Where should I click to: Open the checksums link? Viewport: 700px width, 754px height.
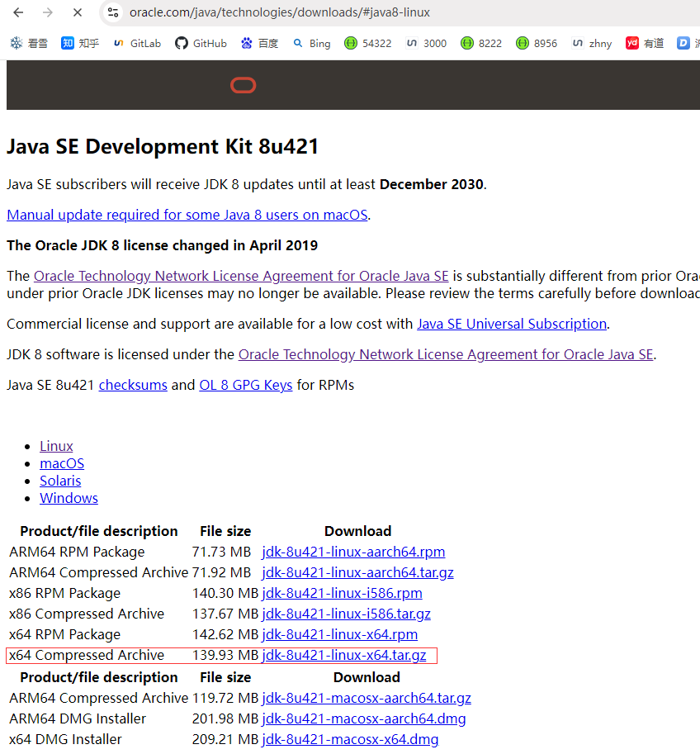[x=133, y=385]
